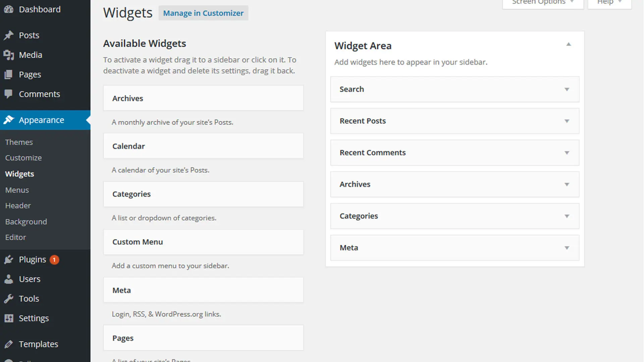Open the Templates menu item
The height and width of the screenshot is (362, 644).
pos(45,344)
